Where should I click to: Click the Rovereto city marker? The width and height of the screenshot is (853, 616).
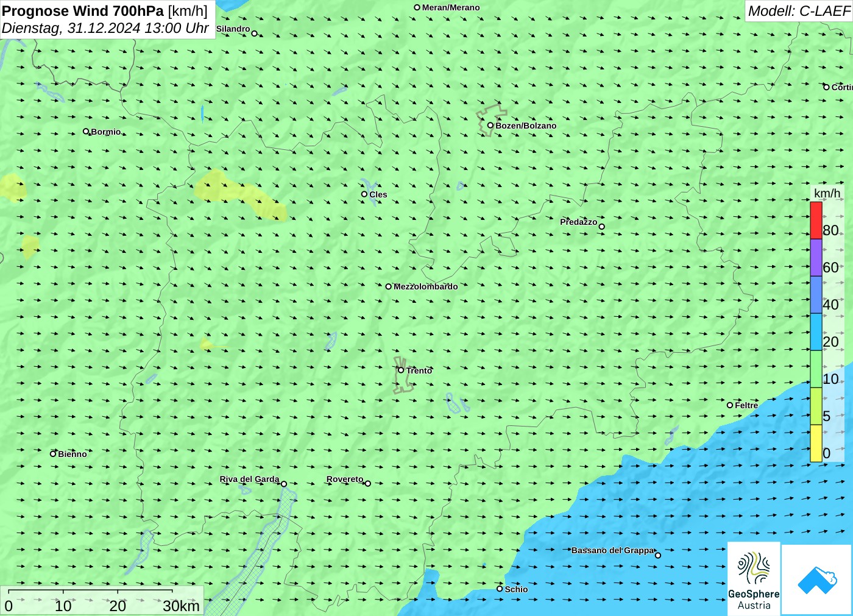tap(367, 483)
